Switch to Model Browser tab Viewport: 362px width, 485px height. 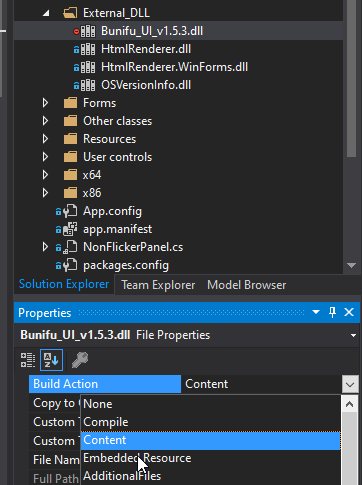[247, 285]
